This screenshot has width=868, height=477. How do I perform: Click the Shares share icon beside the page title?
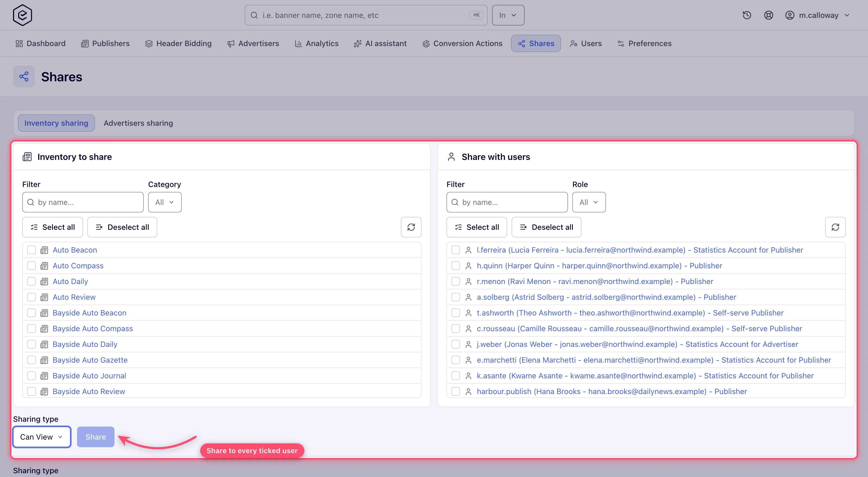(x=24, y=76)
